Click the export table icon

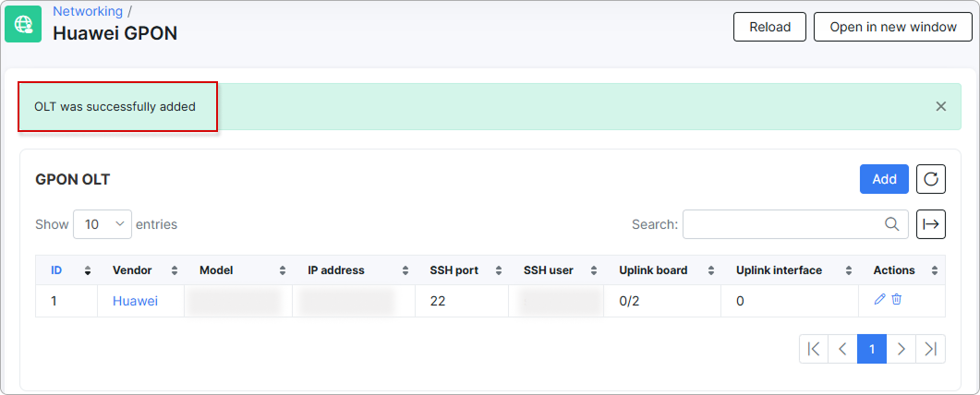tap(931, 223)
